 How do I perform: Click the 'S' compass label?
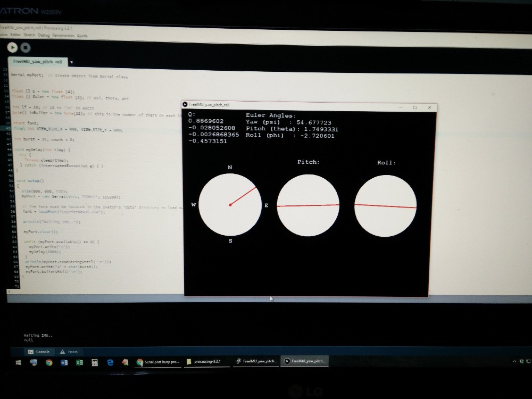[x=230, y=241]
